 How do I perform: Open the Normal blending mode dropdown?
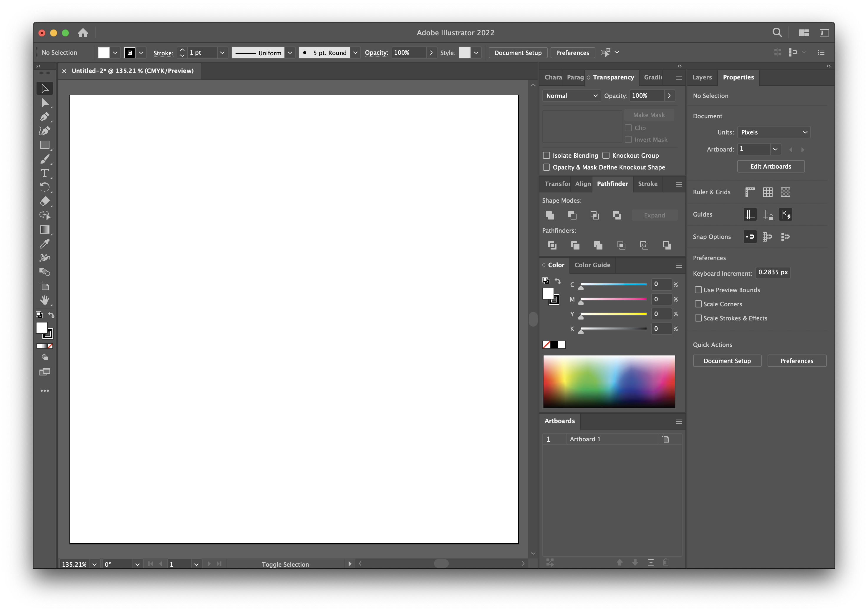coord(571,96)
